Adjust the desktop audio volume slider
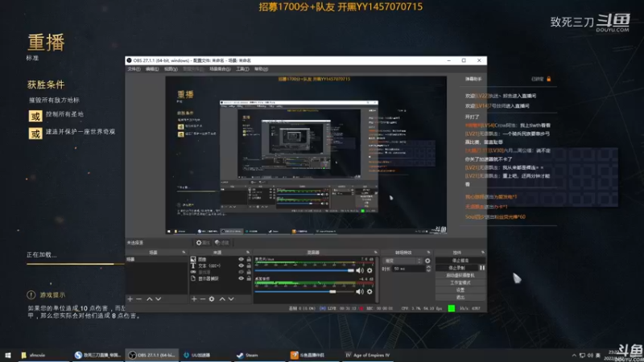644x362 pixels. (304, 291)
